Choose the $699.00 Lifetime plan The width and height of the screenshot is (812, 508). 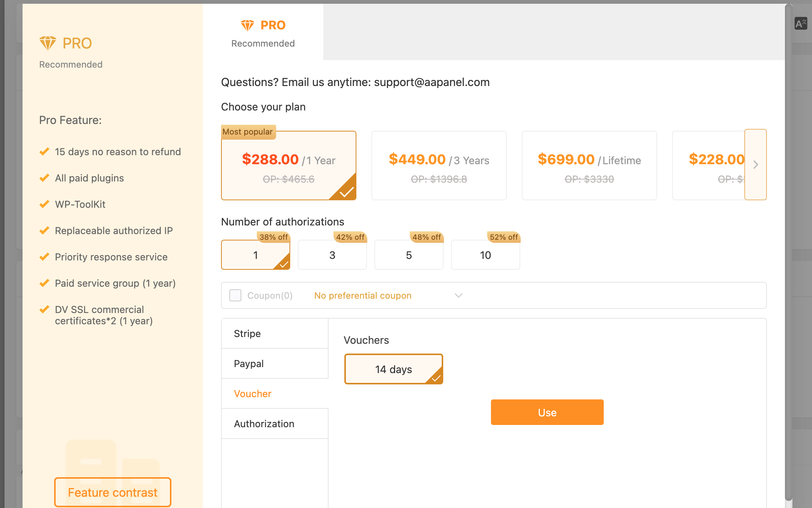point(589,165)
